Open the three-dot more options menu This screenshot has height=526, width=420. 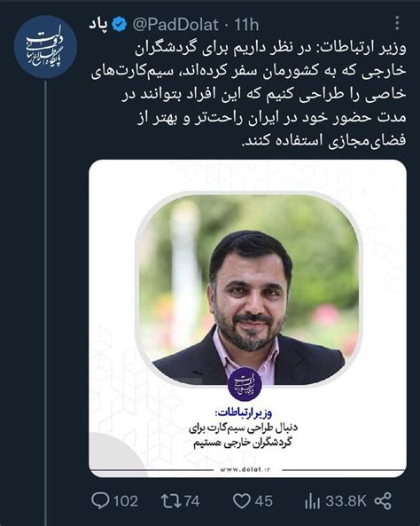[x=397, y=23]
